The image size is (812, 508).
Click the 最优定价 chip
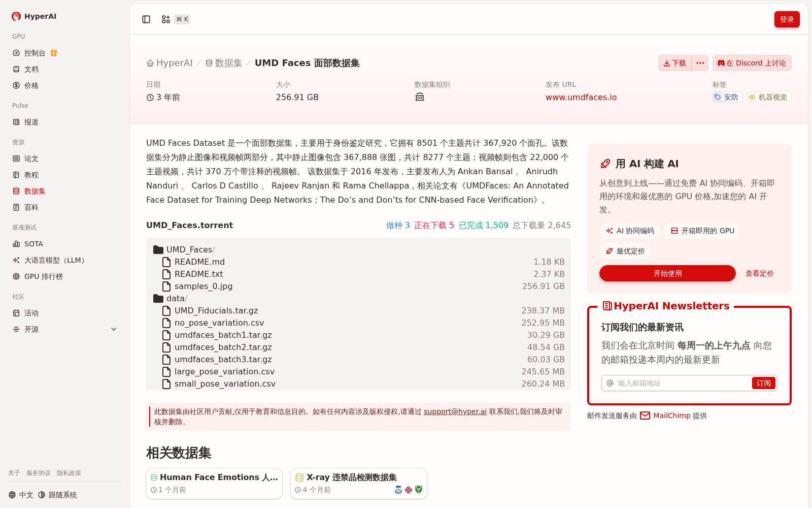click(x=625, y=251)
